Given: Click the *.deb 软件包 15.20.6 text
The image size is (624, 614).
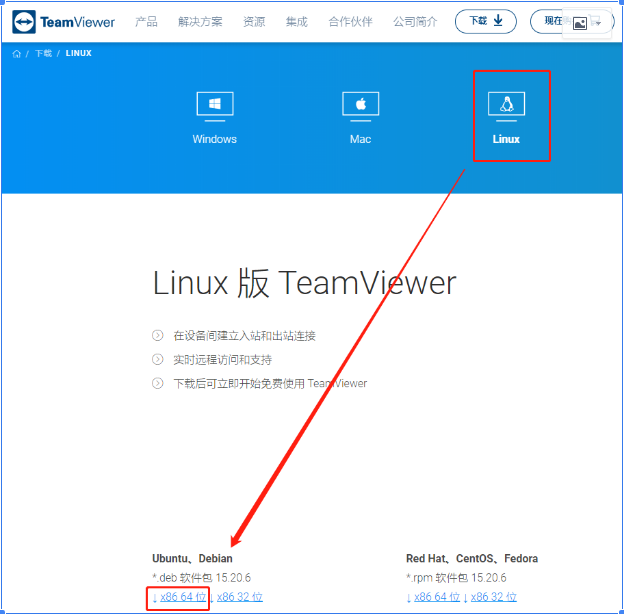Looking at the screenshot, I should tap(201, 577).
